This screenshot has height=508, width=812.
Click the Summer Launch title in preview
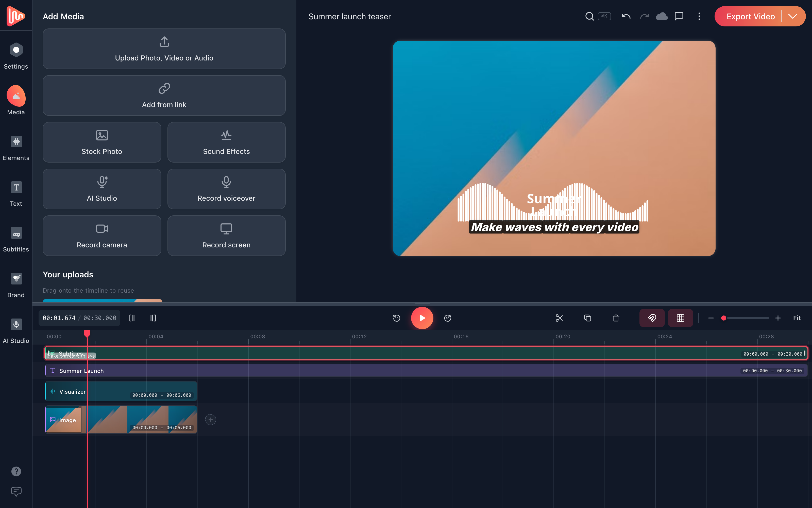point(554,205)
